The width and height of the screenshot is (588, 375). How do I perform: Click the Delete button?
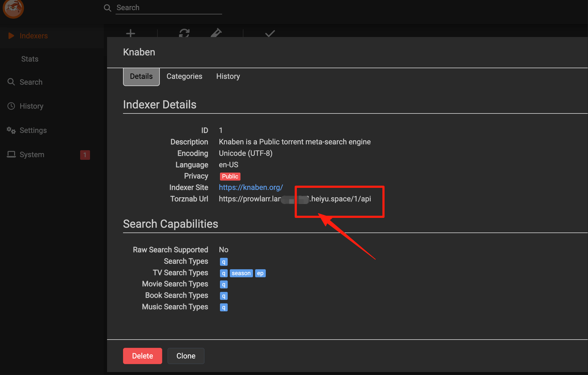point(142,356)
